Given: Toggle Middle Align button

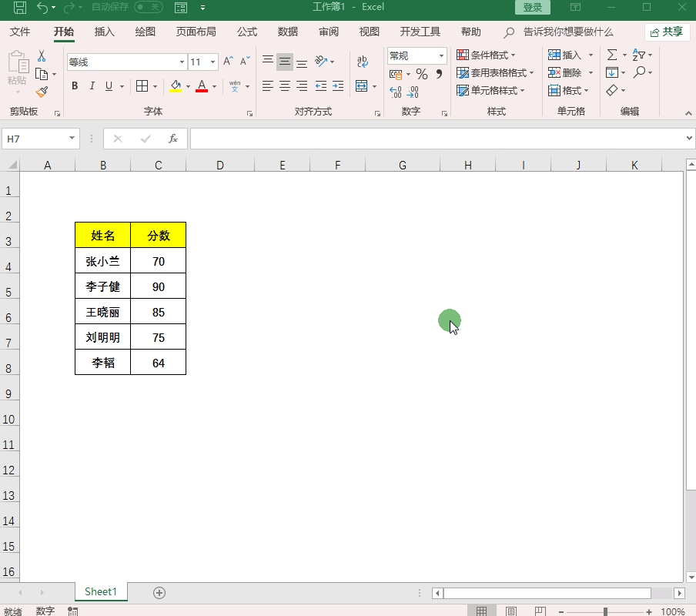Looking at the screenshot, I should point(285,62).
